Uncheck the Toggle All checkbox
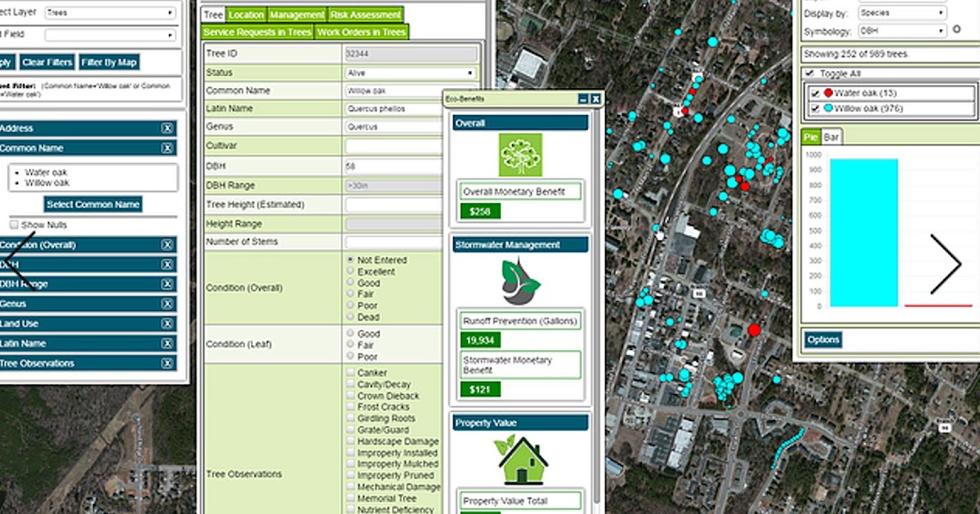 coord(808,73)
